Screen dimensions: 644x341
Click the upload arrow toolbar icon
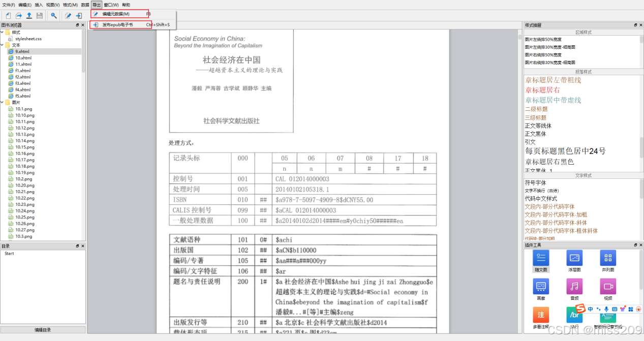pos(29,16)
